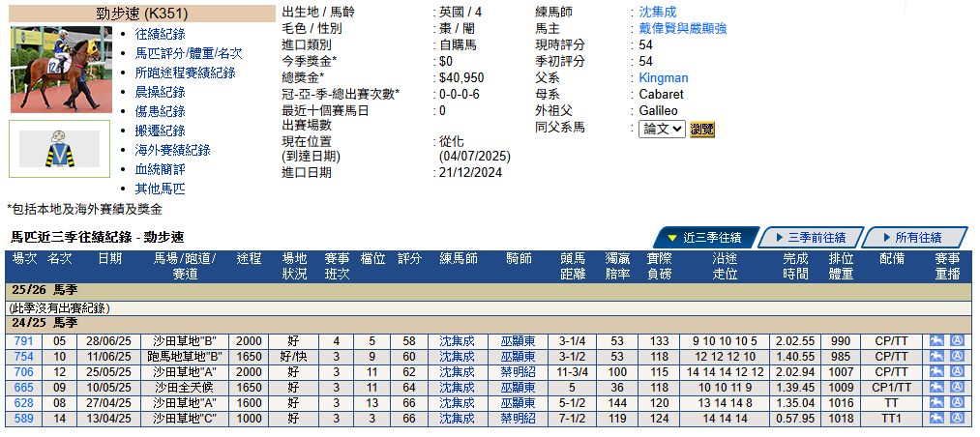The width and height of the screenshot is (980, 437).
Task: Click the 瀏覽 button
Action: [702, 130]
